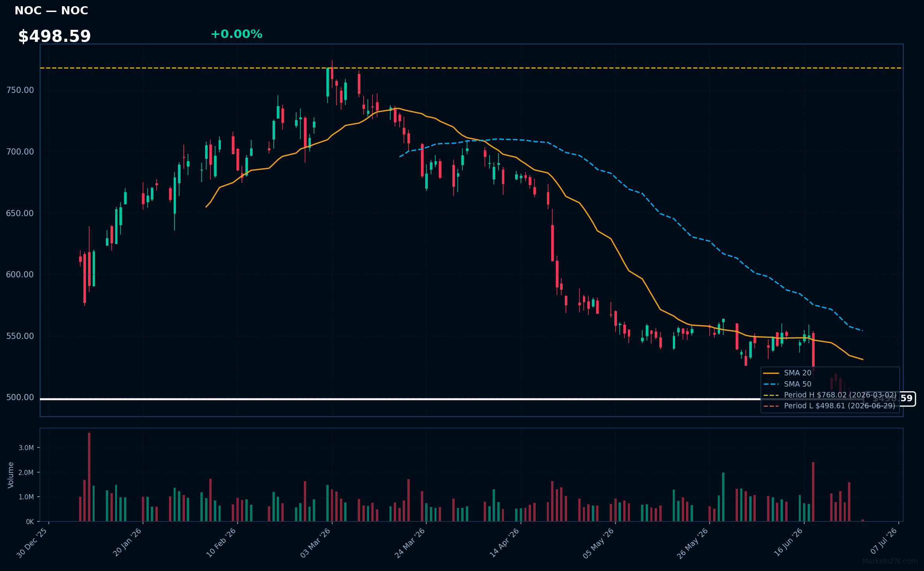
Task: Click the 3.0M volume axis label
Action: point(26,448)
